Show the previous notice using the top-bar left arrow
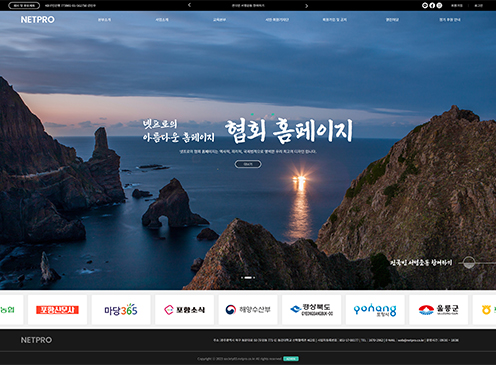This screenshot has height=365, width=496. pos(189,5)
